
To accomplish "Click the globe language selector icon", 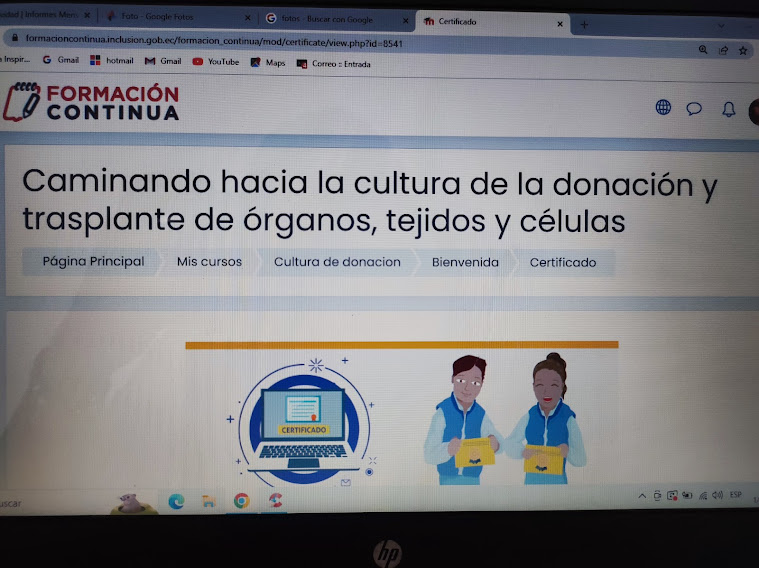I will [x=663, y=108].
